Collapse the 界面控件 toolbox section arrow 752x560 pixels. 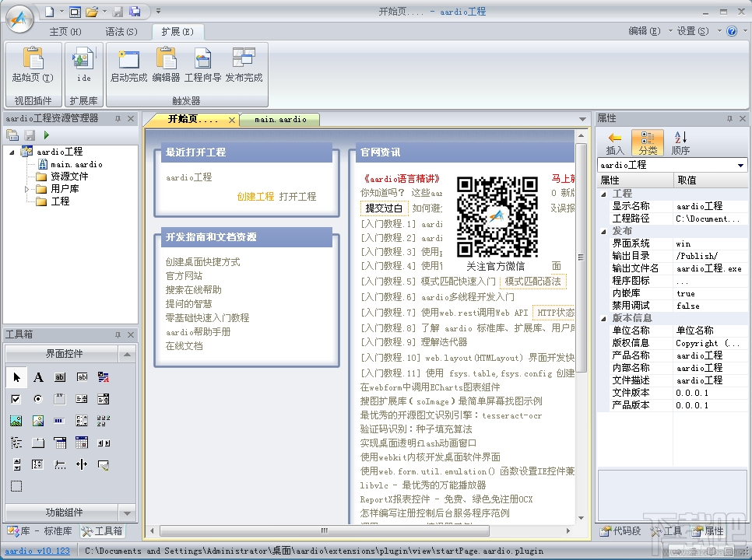tap(127, 354)
